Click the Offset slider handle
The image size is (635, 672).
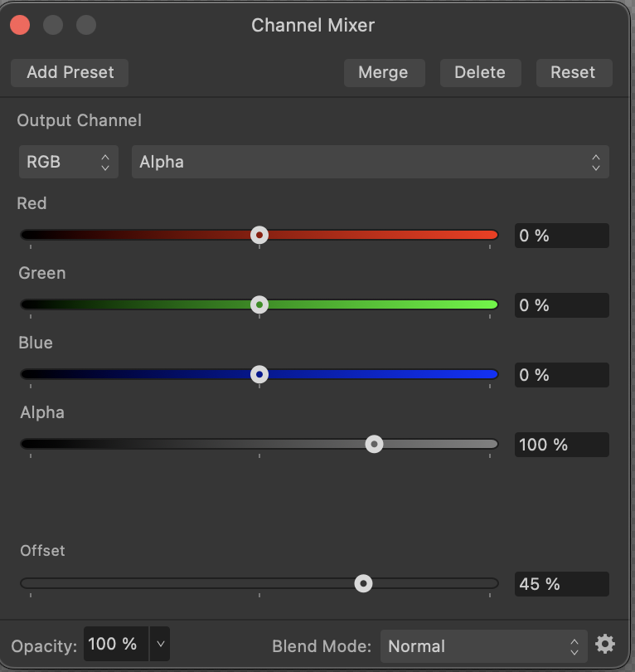click(363, 584)
